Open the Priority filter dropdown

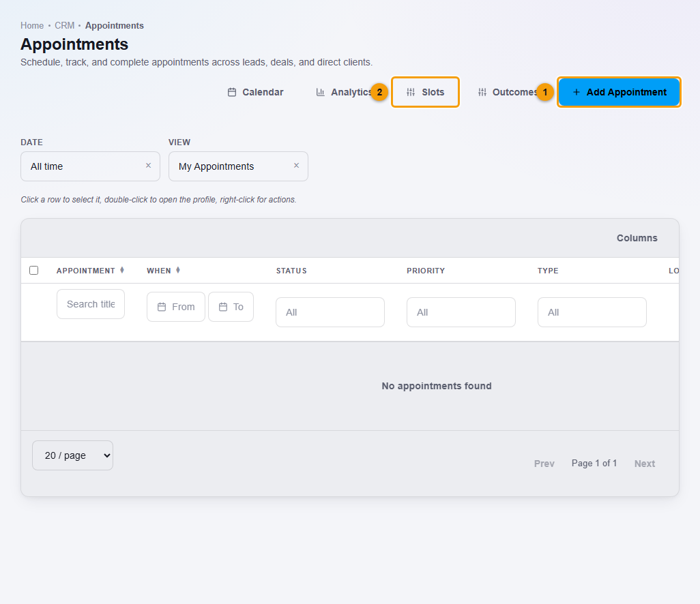pyautogui.click(x=461, y=312)
